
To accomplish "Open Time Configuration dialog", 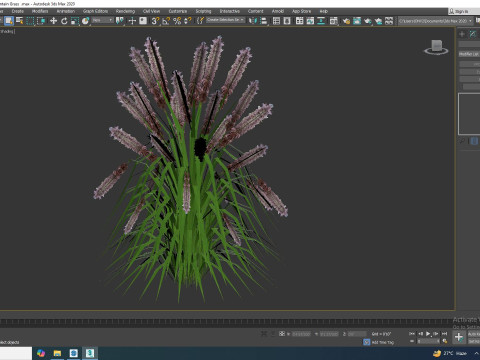I will (x=445, y=341).
